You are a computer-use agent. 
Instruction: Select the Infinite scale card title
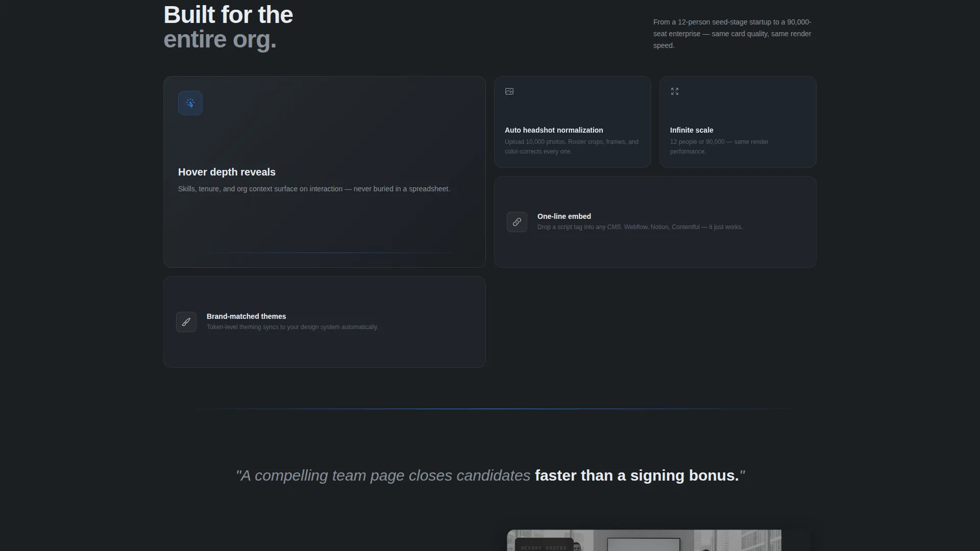click(x=692, y=130)
